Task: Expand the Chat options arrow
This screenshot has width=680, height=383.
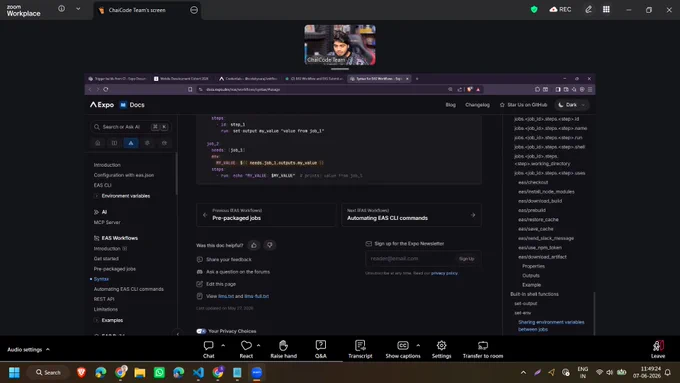Action: point(223,345)
